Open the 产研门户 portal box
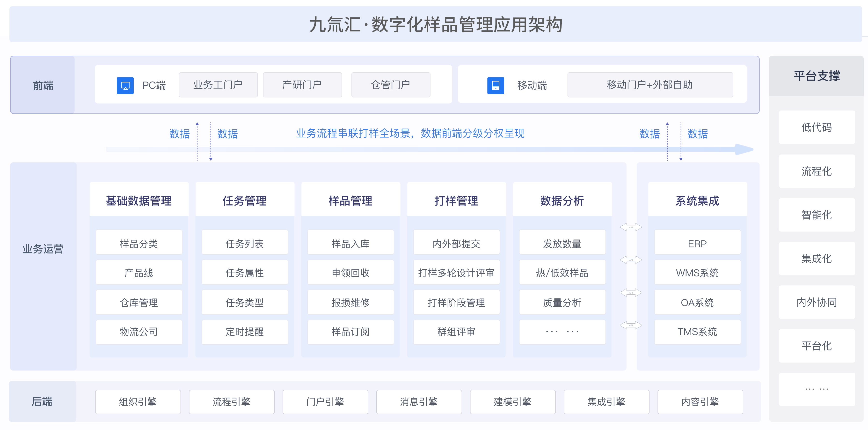Image resolution: width=868 pixels, height=430 pixels. click(302, 85)
